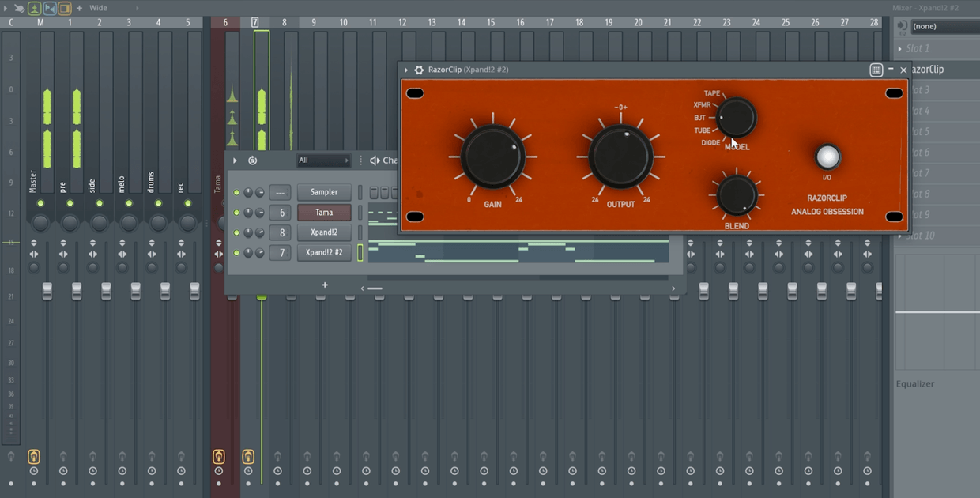Select TAPE model label
Viewport: 980px width, 498px height.
point(712,93)
